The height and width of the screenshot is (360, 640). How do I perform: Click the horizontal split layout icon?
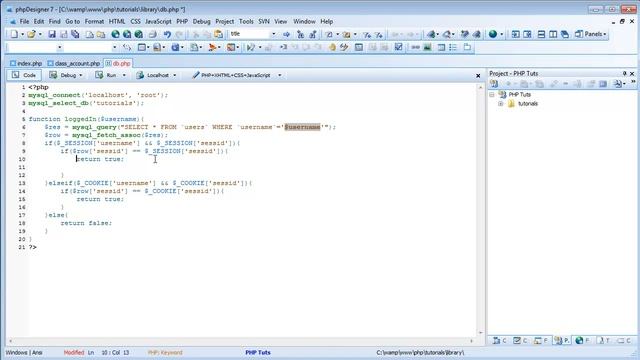tap(541, 34)
